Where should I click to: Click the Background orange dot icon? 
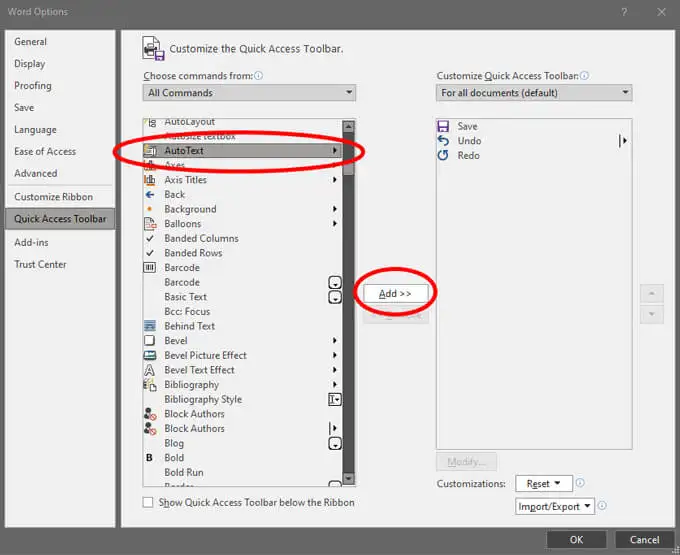(150, 209)
